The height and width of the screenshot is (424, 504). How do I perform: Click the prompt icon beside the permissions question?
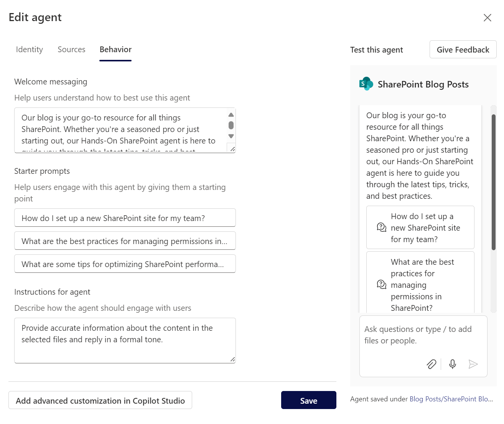click(x=381, y=285)
